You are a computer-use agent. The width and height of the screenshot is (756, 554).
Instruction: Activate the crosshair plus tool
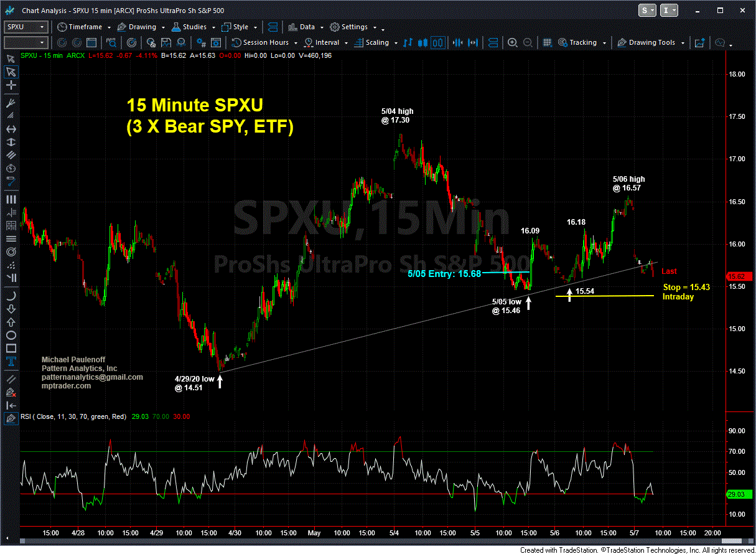pyautogui.click(x=10, y=85)
